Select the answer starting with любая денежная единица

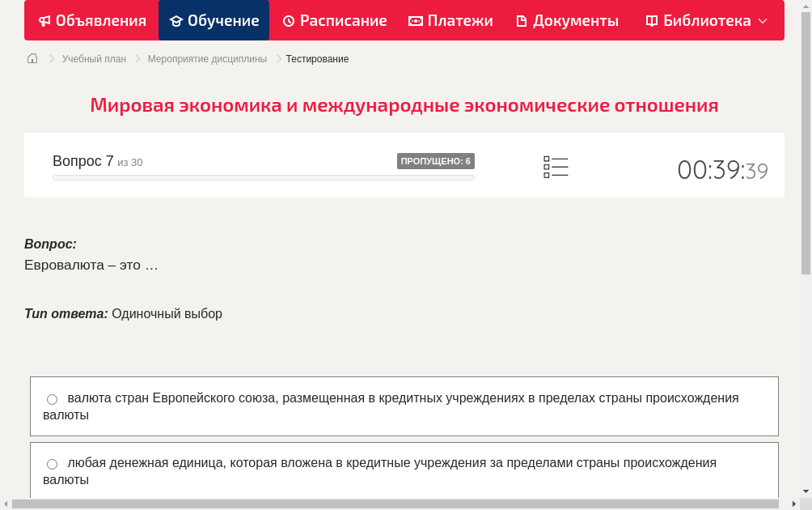52,464
